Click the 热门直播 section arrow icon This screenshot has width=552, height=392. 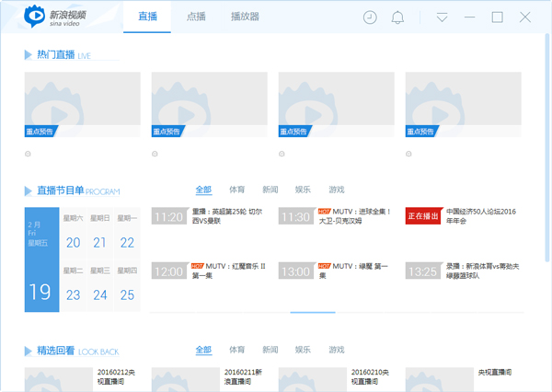(x=29, y=55)
